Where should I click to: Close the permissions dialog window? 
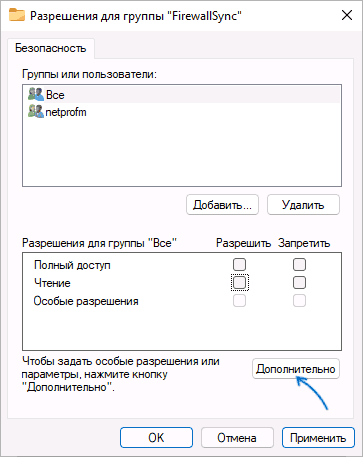click(347, 15)
